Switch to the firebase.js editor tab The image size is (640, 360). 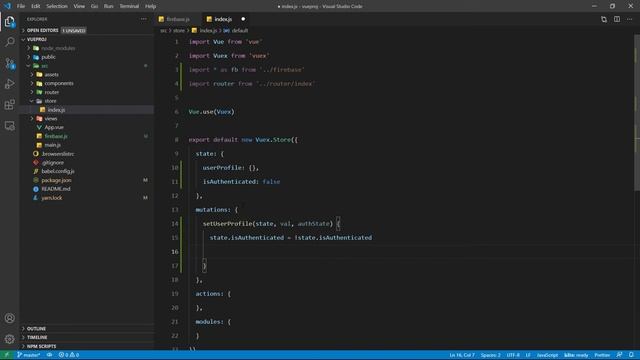point(178,19)
